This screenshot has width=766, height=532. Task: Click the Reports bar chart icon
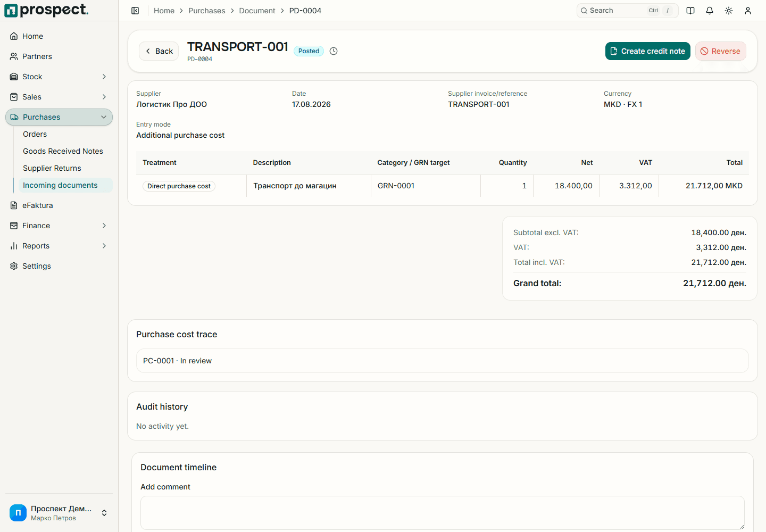14,246
